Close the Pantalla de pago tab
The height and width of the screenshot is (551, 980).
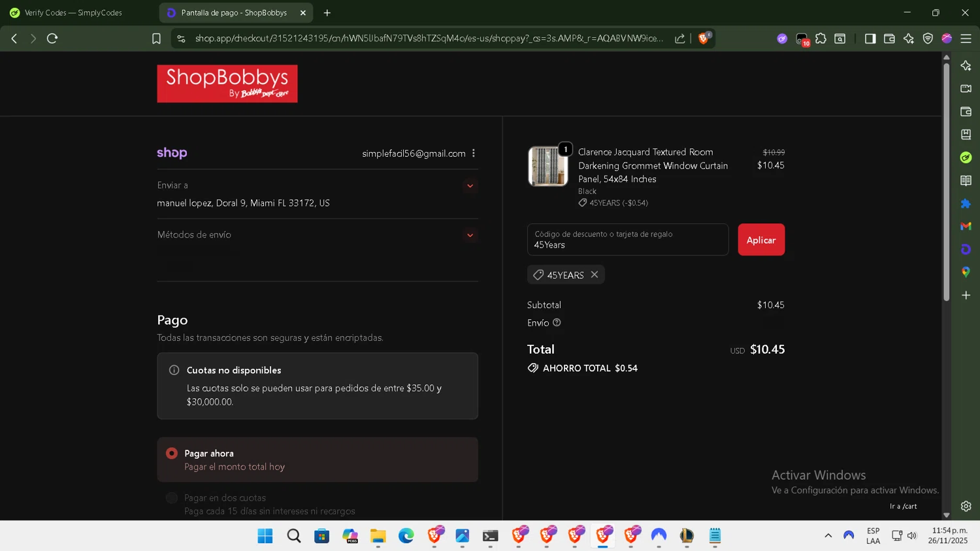tap(303, 12)
